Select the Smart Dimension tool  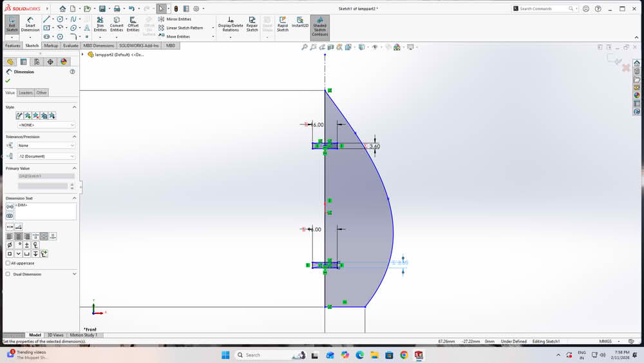click(x=30, y=25)
